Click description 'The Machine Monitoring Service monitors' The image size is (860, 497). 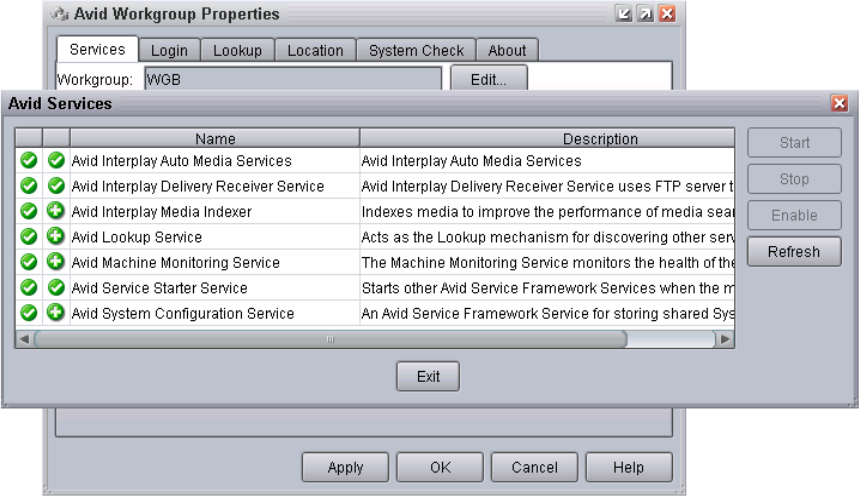coord(547,263)
